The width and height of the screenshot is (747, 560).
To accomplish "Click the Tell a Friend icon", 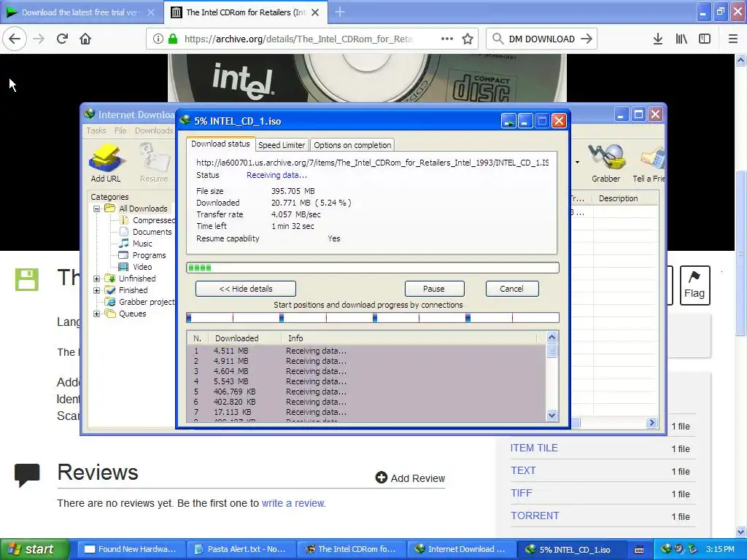I will (649, 163).
